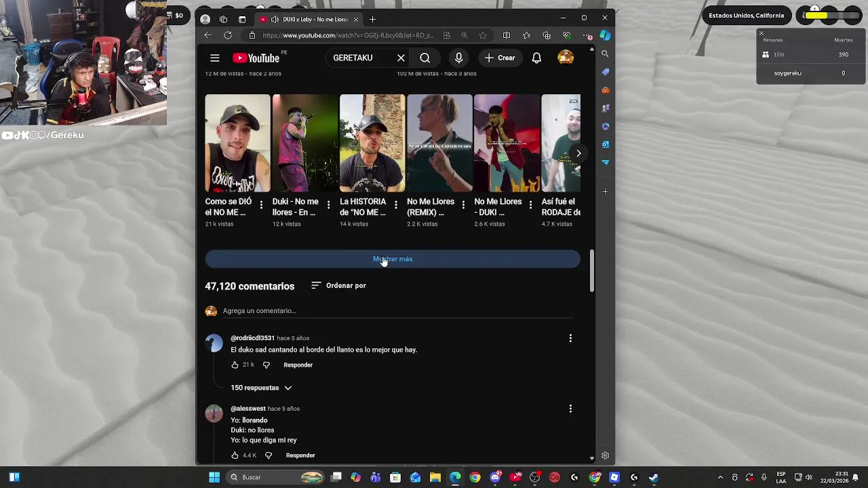Open the No Me Llores (REMIX) short thumbnail
The image size is (868, 488).
pos(439,143)
